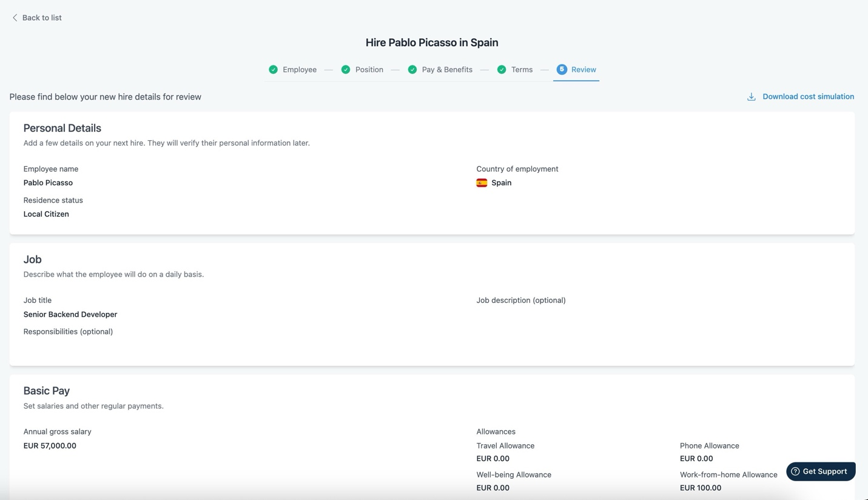This screenshot has width=868, height=500.
Task: Download the cost simulation
Action: point(808,96)
